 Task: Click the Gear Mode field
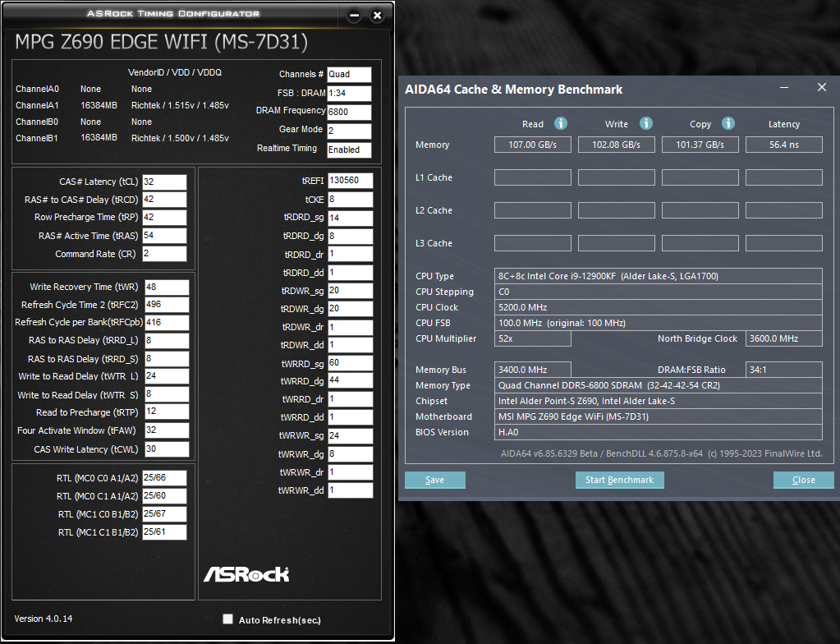[349, 131]
